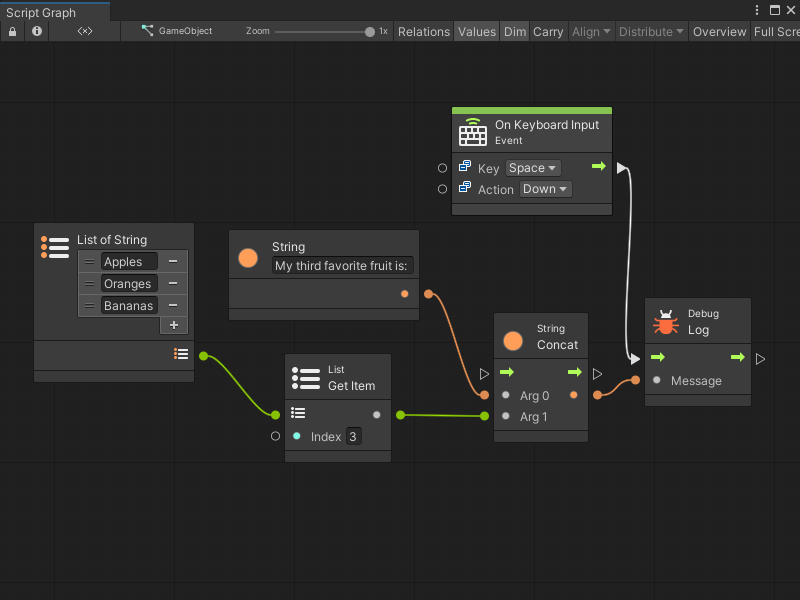Toggle the Values display option
The image size is (800, 600).
click(477, 31)
